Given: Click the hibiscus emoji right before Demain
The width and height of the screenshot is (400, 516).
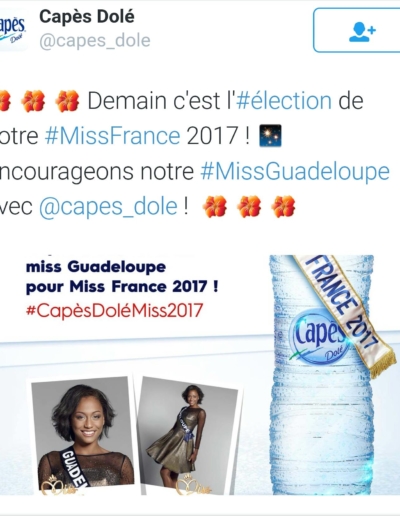Looking at the screenshot, I should click(67, 101).
